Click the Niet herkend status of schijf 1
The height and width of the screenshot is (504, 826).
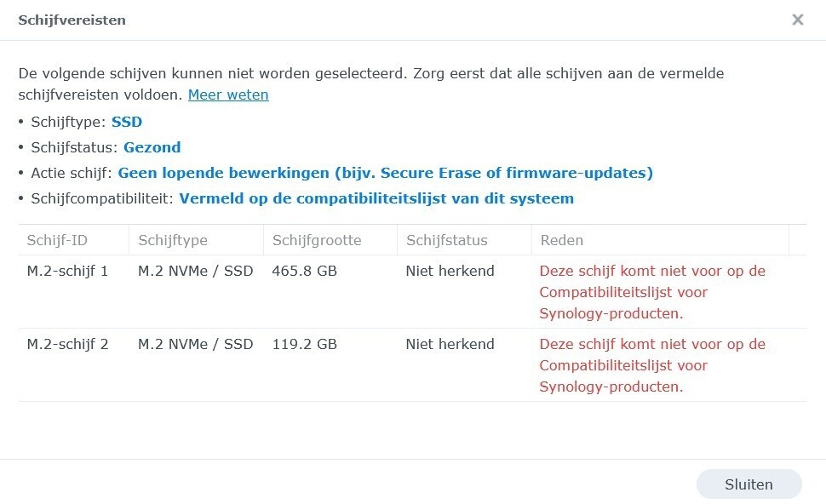coord(450,271)
